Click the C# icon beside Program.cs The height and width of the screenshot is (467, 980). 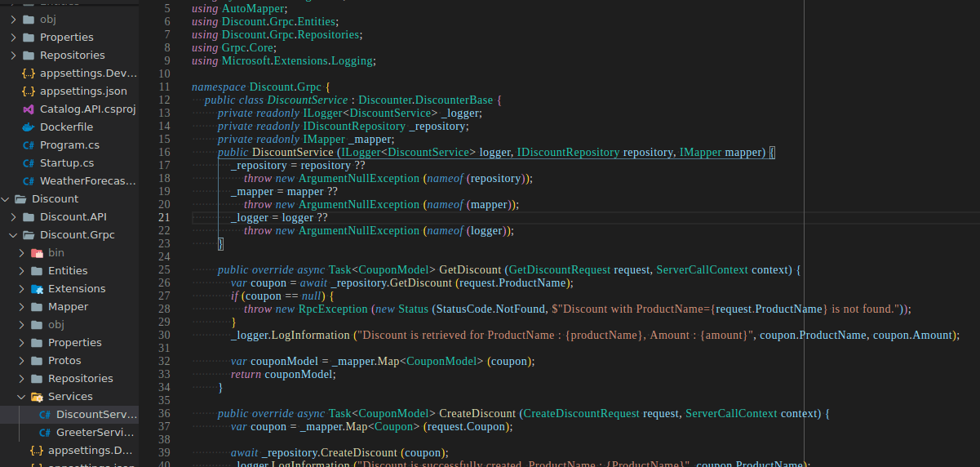point(29,145)
